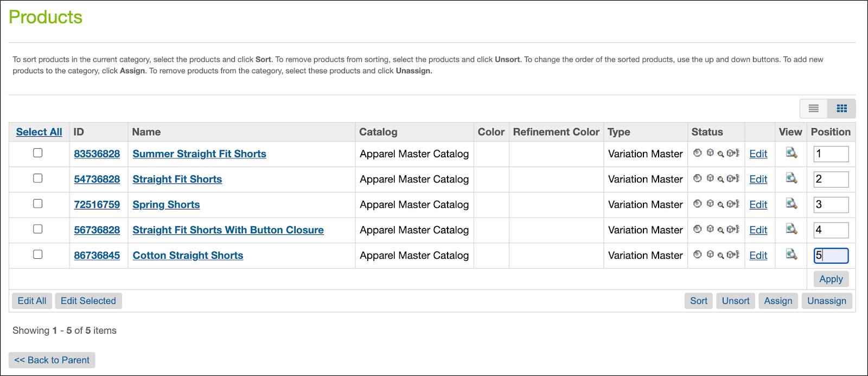The height and width of the screenshot is (376, 868).
Task: Click the Edit Selected button
Action: point(88,301)
